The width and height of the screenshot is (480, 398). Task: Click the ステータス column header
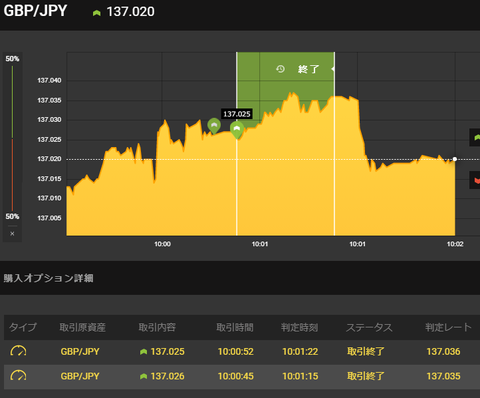pyautogui.click(x=369, y=327)
